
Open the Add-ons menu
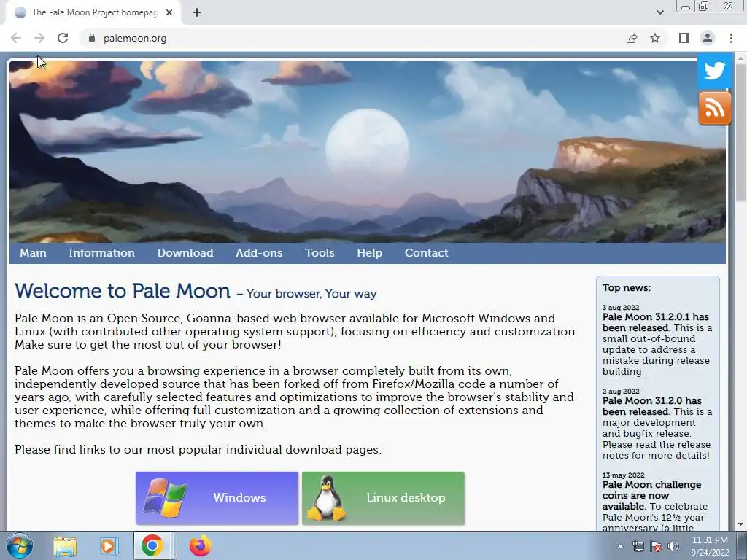pos(259,253)
